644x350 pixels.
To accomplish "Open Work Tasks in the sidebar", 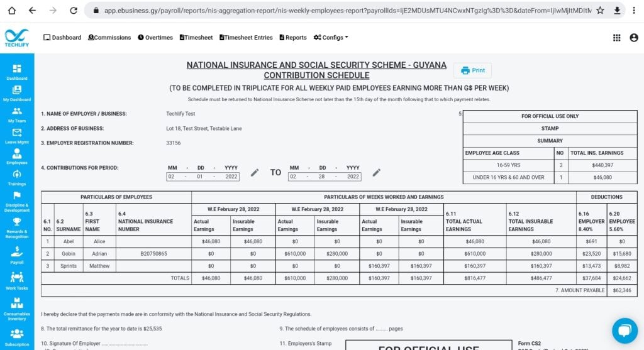I will point(17,281).
